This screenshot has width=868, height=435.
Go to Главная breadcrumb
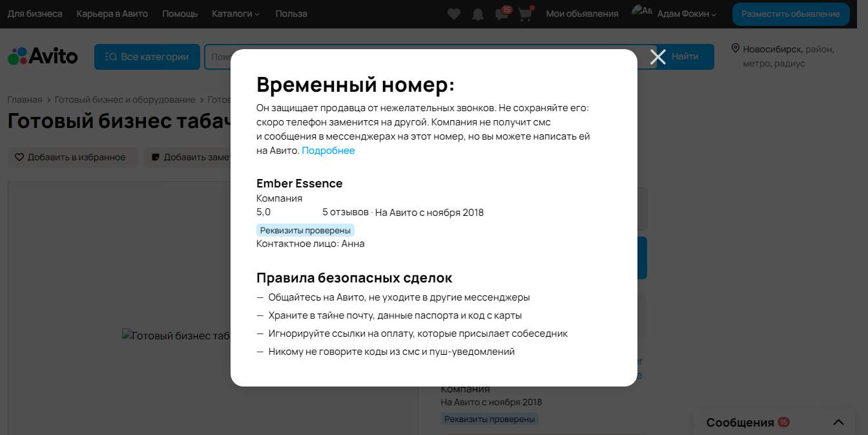click(x=25, y=100)
